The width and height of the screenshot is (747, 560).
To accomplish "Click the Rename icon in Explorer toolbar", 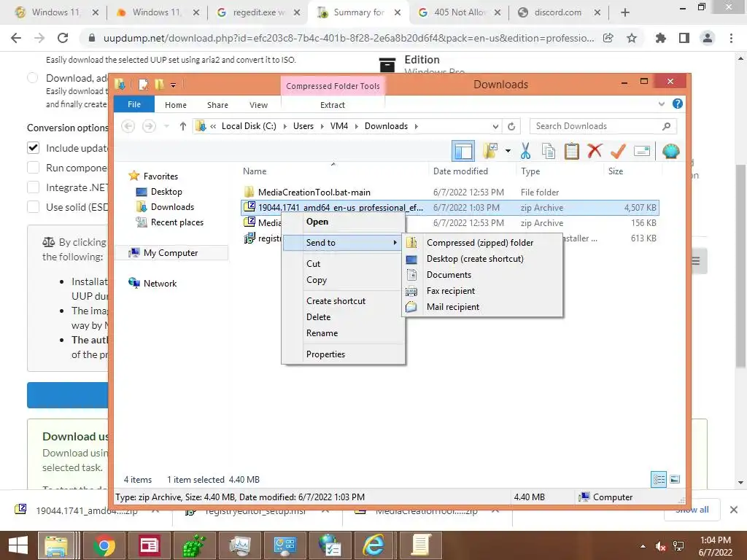I will pyautogui.click(x=642, y=152).
